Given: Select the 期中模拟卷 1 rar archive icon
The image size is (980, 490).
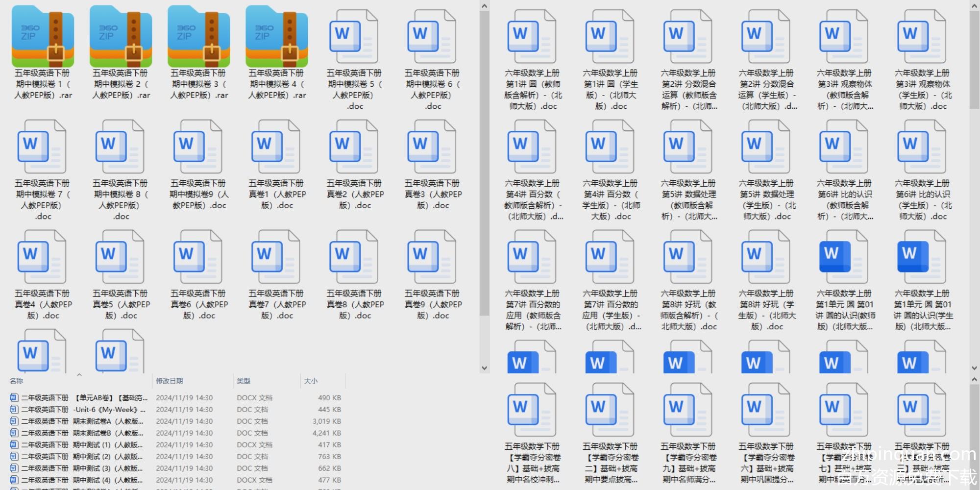Looking at the screenshot, I should 43,36.
